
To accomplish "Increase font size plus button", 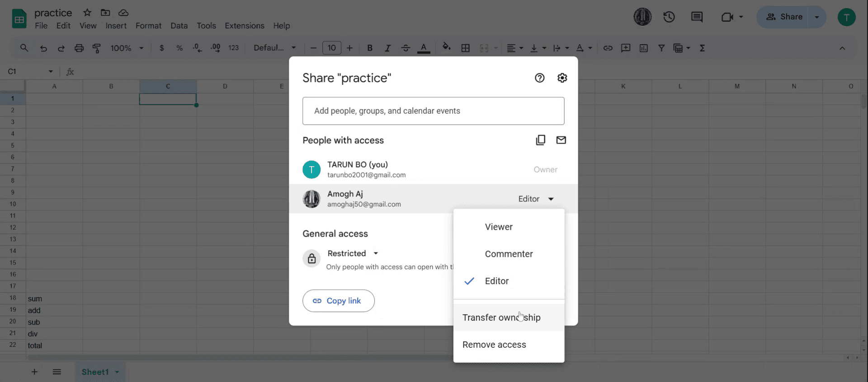I will pos(349,48).
